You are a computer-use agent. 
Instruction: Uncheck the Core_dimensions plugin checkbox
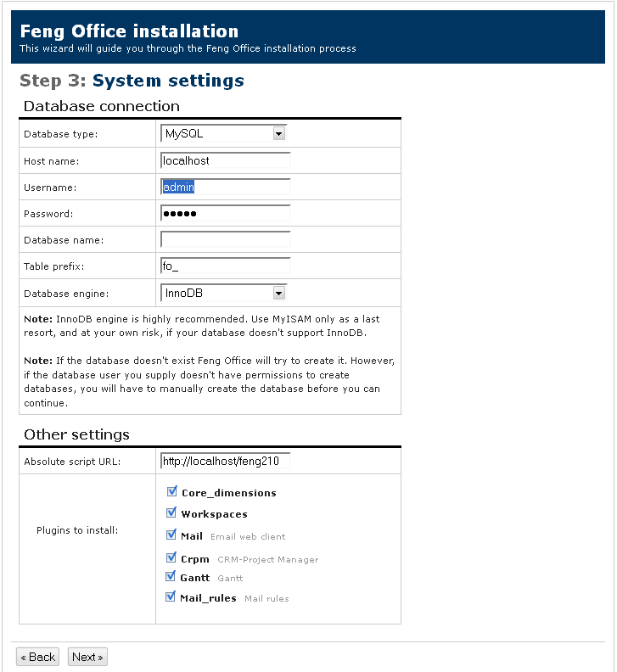coord(172,492)
